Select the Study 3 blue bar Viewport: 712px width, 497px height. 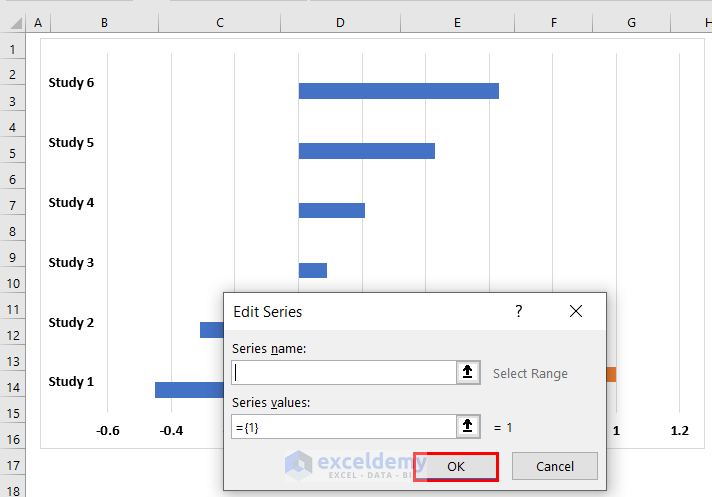click(312, 270)
